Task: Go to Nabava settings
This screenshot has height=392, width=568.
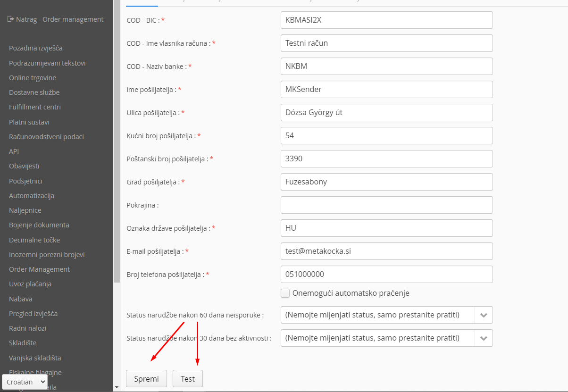Action: click(x=21, y=299)
